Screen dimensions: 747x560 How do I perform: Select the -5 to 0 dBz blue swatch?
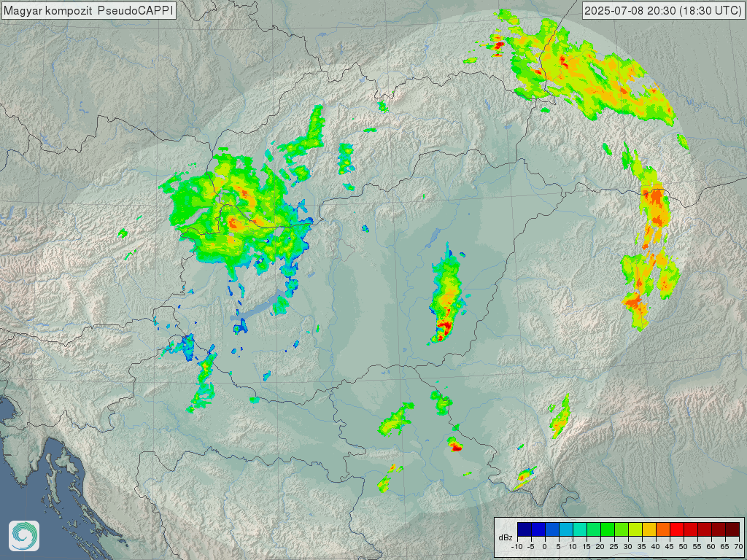[x=538, y=529]
